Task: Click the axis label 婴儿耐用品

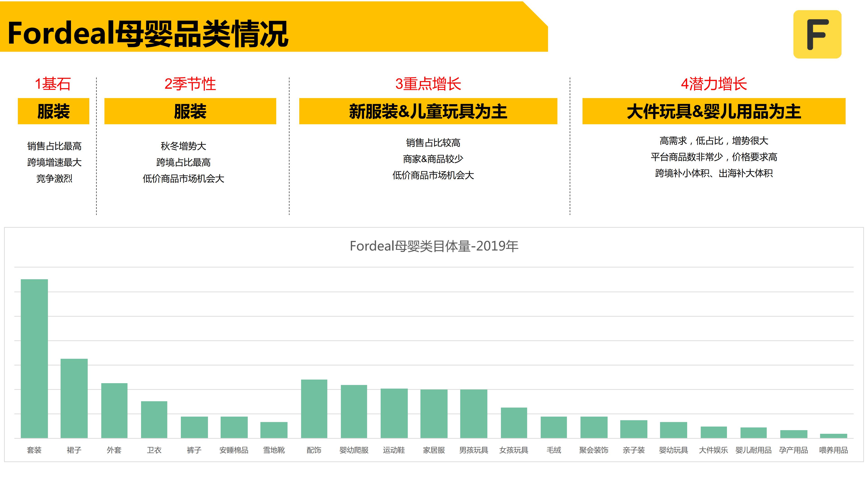Action: [x=753, y=450]
